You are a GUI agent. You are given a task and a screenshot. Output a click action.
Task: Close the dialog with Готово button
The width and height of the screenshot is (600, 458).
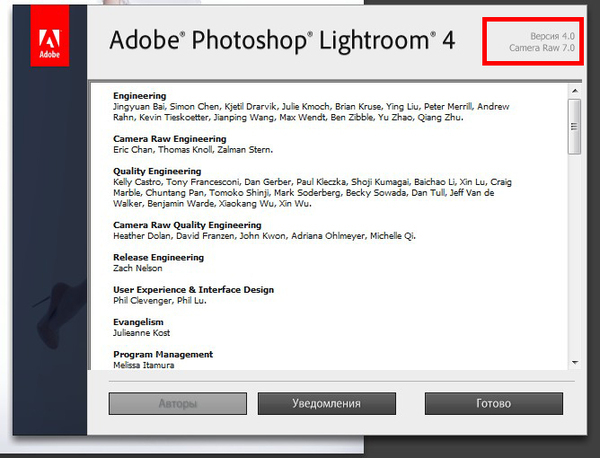pyautogui.click(x=494, y=403)
